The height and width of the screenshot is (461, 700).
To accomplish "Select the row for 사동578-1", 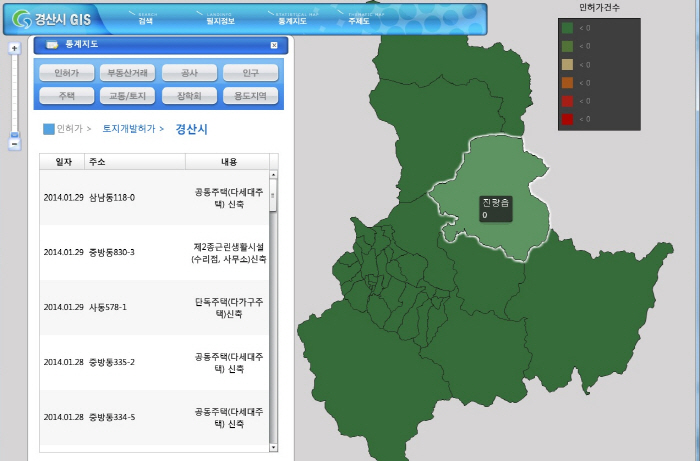I will (154, 307).
